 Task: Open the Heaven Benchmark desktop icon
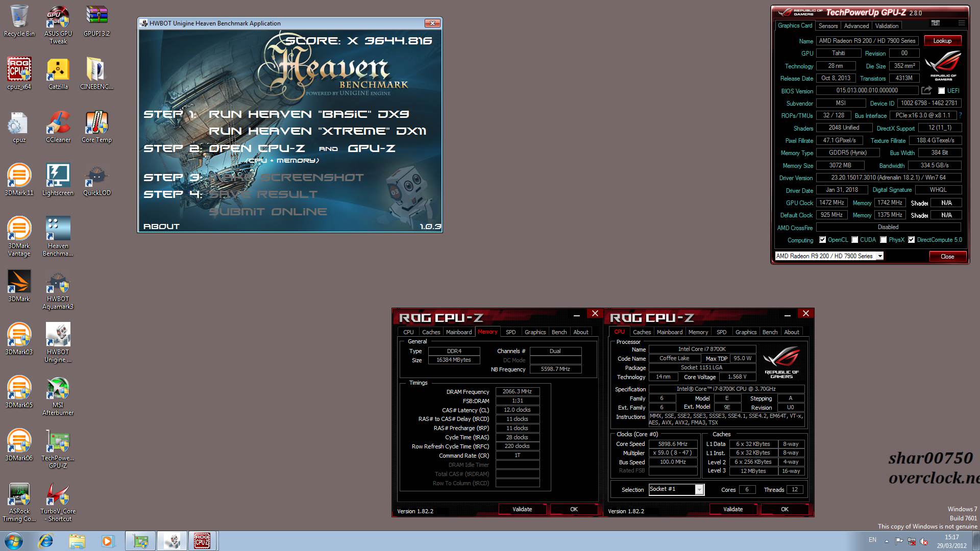coord(58,236)
